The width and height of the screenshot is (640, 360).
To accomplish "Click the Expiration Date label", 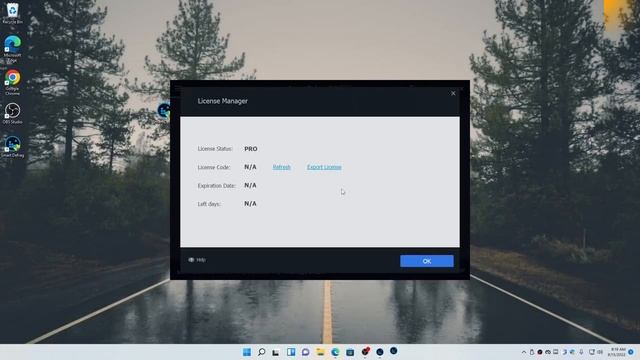I will (x=217, y=186).
